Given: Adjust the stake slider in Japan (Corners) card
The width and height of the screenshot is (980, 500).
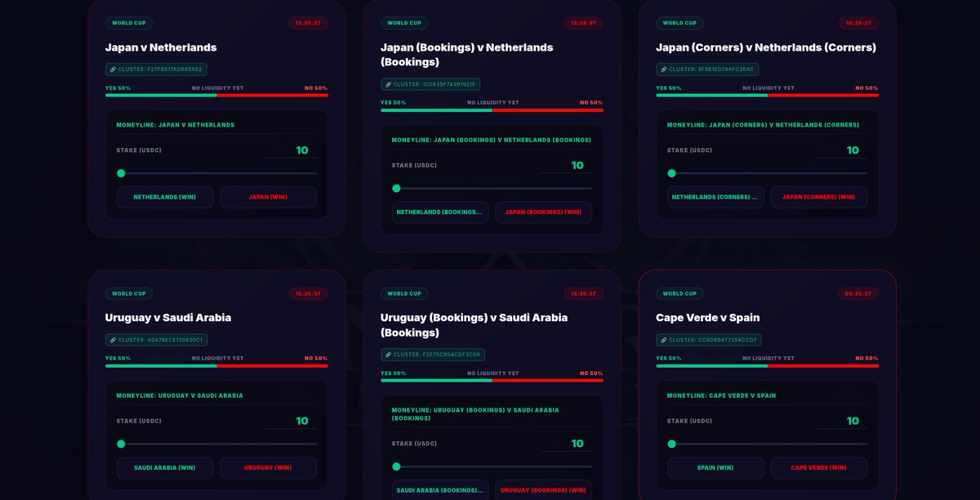Looking at the screenshot, I should [x=767, y=173].
